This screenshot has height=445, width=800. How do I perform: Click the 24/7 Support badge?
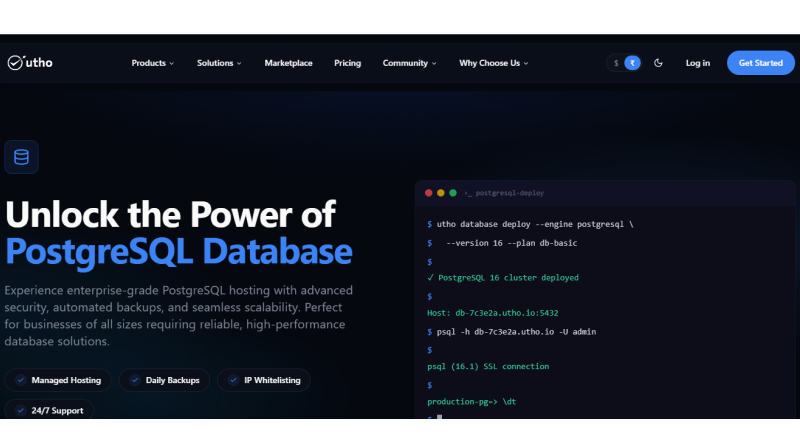49,410
